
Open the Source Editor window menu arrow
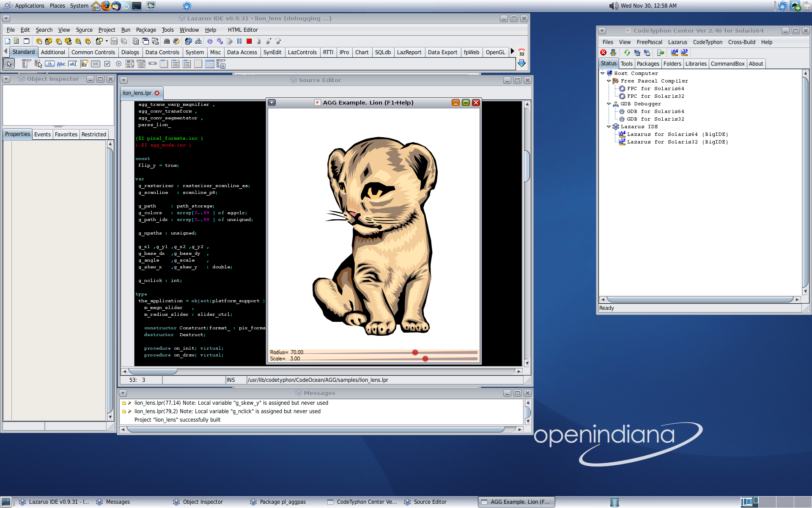124,80
